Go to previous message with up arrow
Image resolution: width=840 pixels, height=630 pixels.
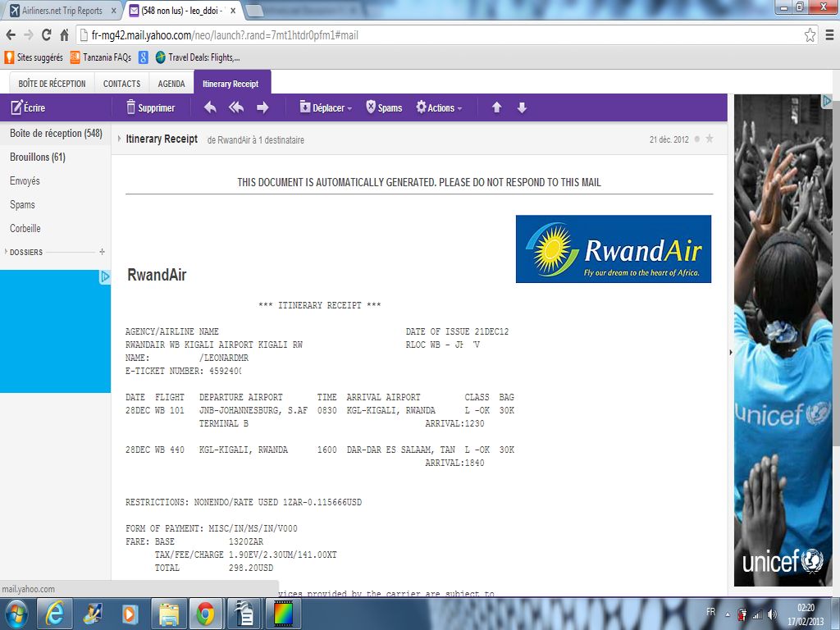point(496,107)
